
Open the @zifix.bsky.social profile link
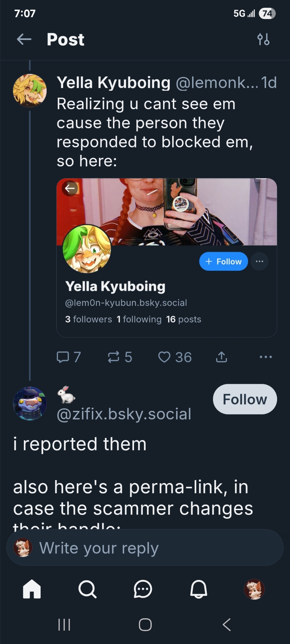click(x=124, y=414)
